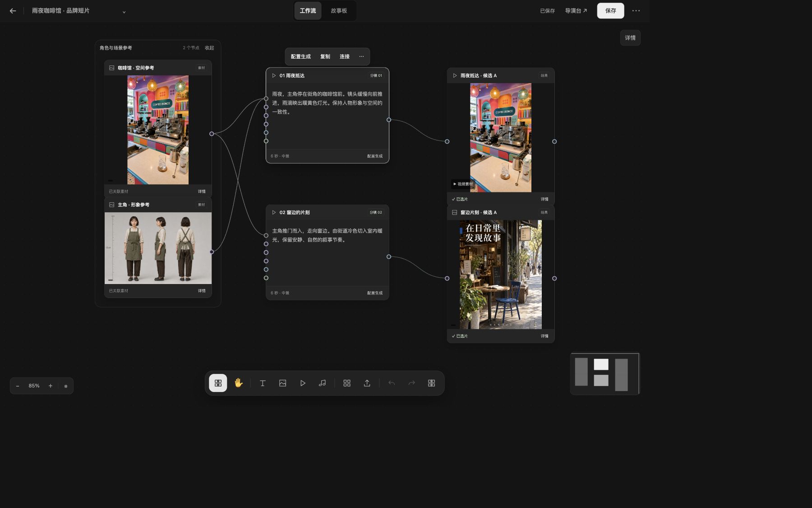Open 详情 on 主角 · 形象参考 node
Screen dimensions: 812x508
(202, 291)
